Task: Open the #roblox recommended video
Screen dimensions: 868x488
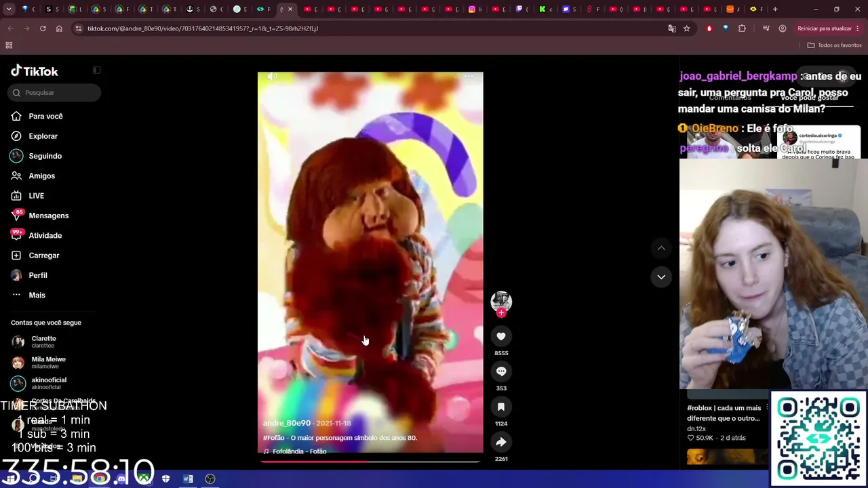Action: click(724, 413)
